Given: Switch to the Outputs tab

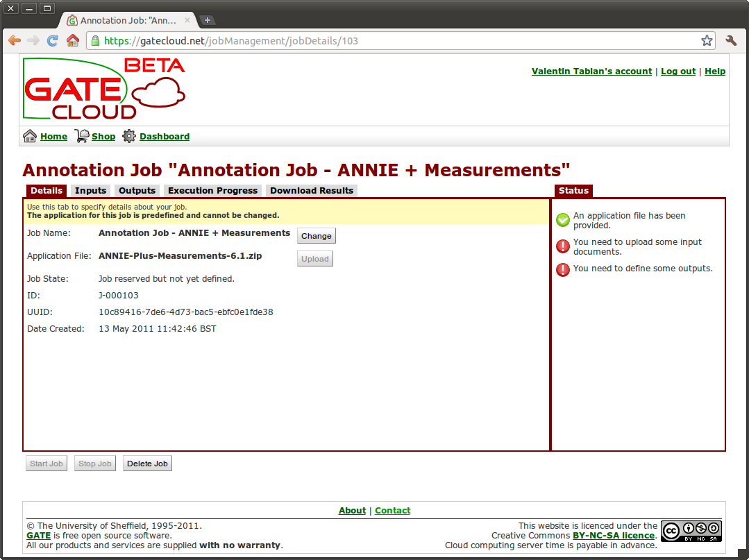Looking at the screenshot, I should [x=137, y=191].
